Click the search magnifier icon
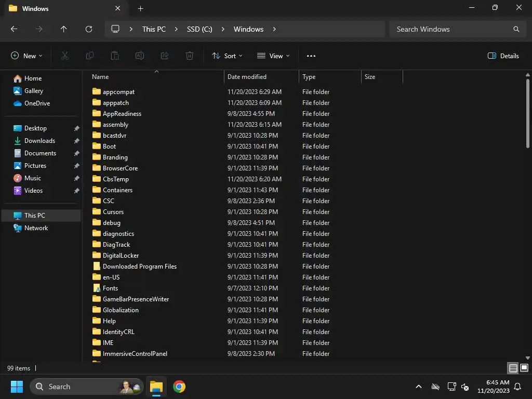This screenshot has height=399, width=532. pos(516,29)
